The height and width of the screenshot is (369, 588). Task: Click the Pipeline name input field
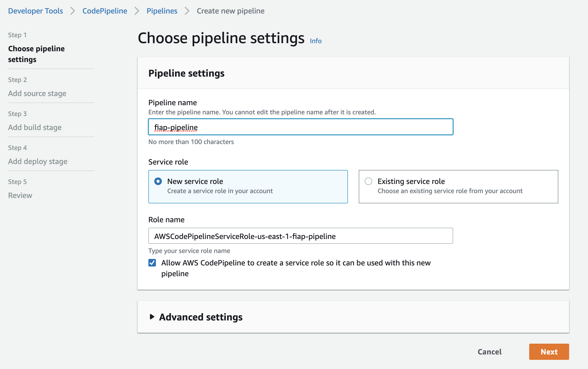point(300,127)
